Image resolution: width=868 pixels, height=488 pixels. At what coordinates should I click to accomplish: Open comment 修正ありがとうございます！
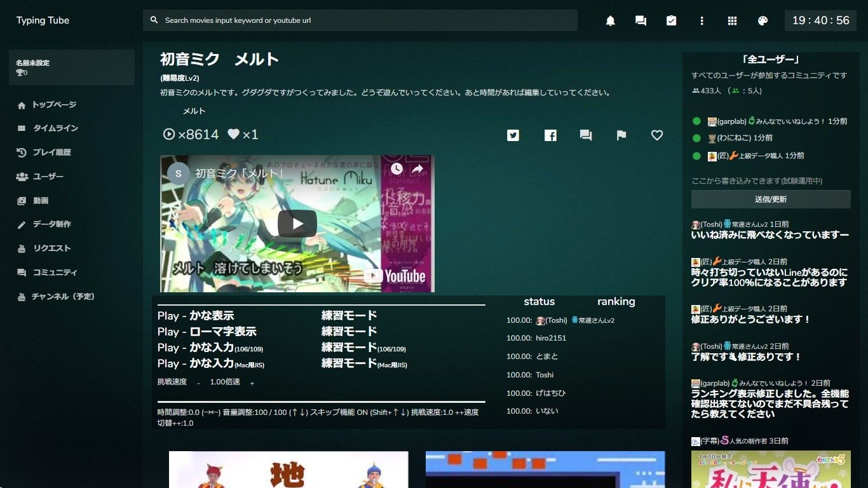[751, 320]
